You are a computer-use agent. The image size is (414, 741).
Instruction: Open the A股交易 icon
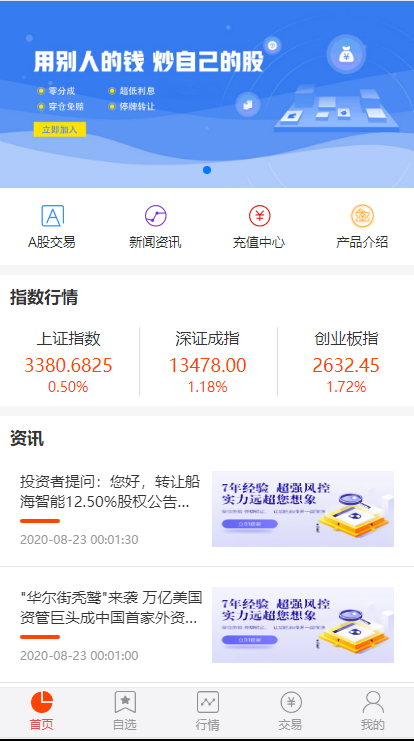point(52,216)
